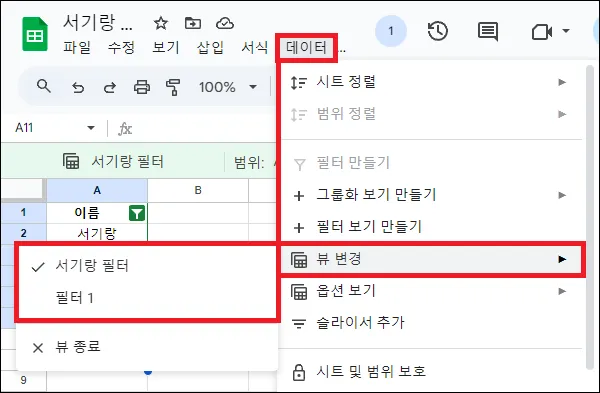Viewport: 600px width, 393px height.
Task: Open the 보기 menu
Action: pyautogui.click(x=166, y=47)
